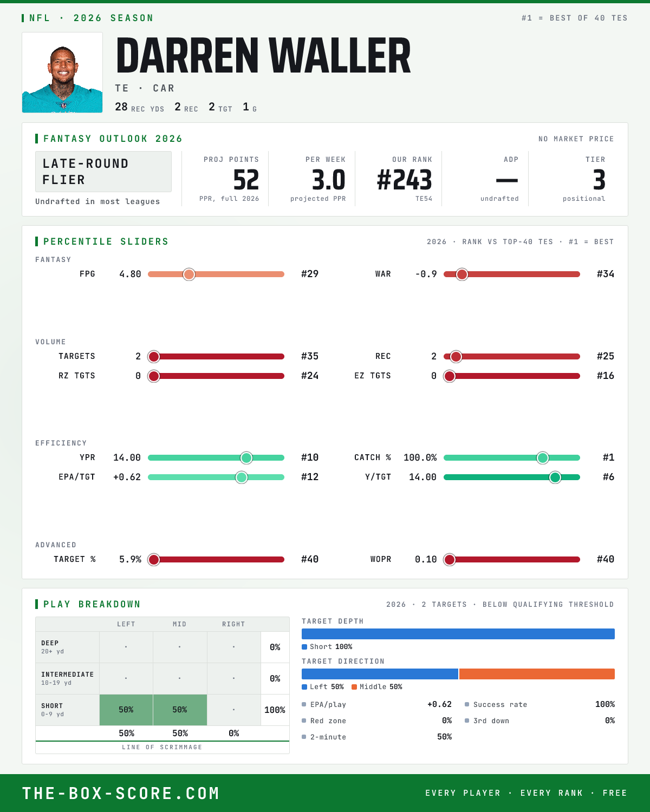
Task: Click the FPG slider handle
Action: tap(189, 274)
